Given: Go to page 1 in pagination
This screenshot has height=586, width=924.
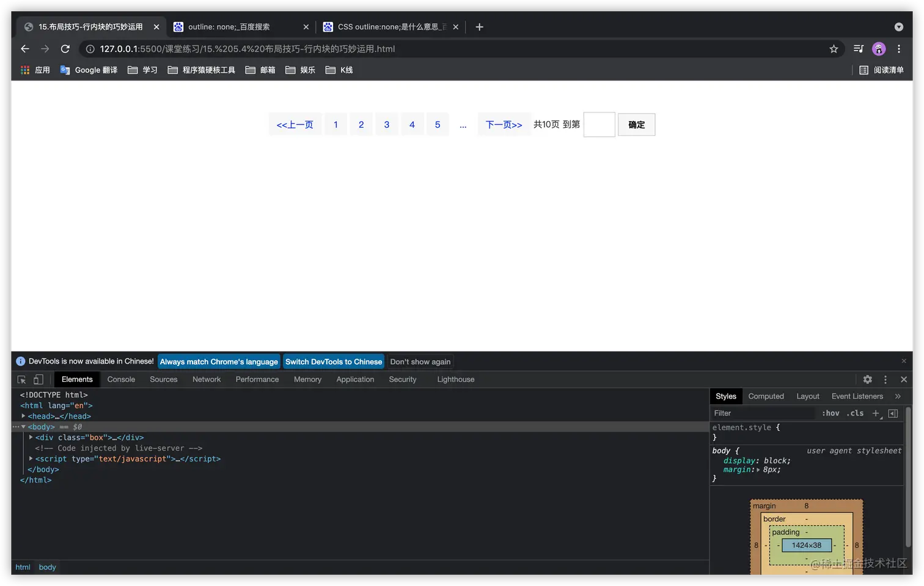Looking at the screenshot, I should (335, 125).
